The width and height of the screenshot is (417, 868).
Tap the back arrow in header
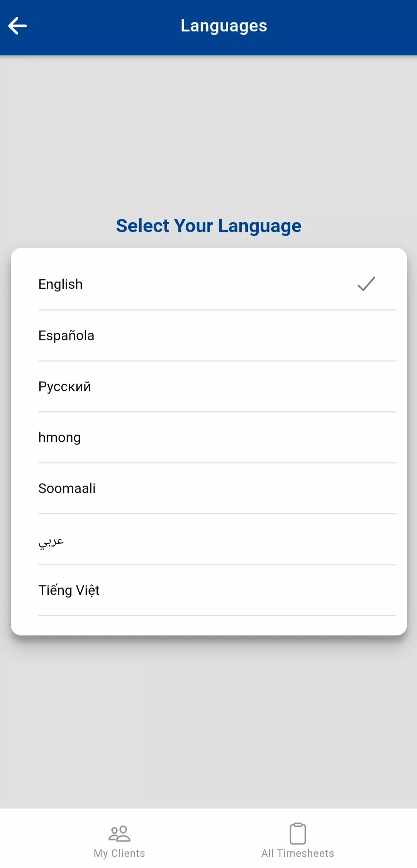click(18, 26)
